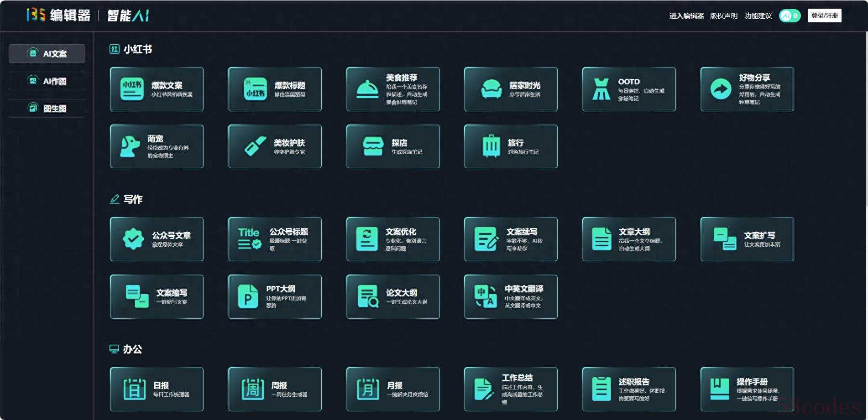
Task: Click the PPT大纲 card title
Action: (x=281, y=289)
